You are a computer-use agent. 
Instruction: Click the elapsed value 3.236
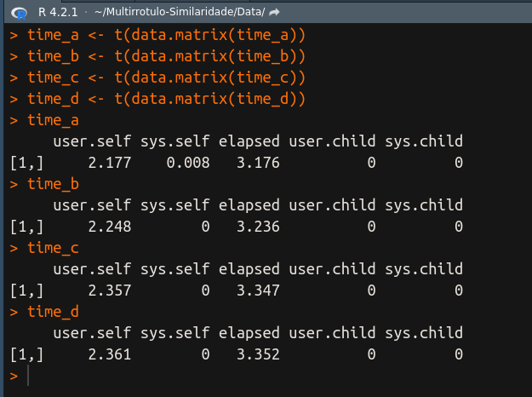(x=258, y=227)
